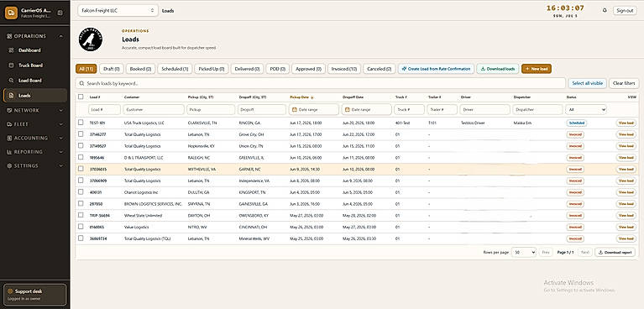Select the Delivered (0) filter tab

[x=247, y=69]
